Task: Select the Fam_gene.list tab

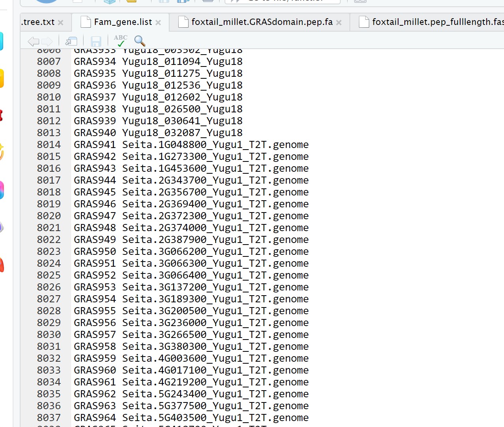Action: (x=123, y=22)
